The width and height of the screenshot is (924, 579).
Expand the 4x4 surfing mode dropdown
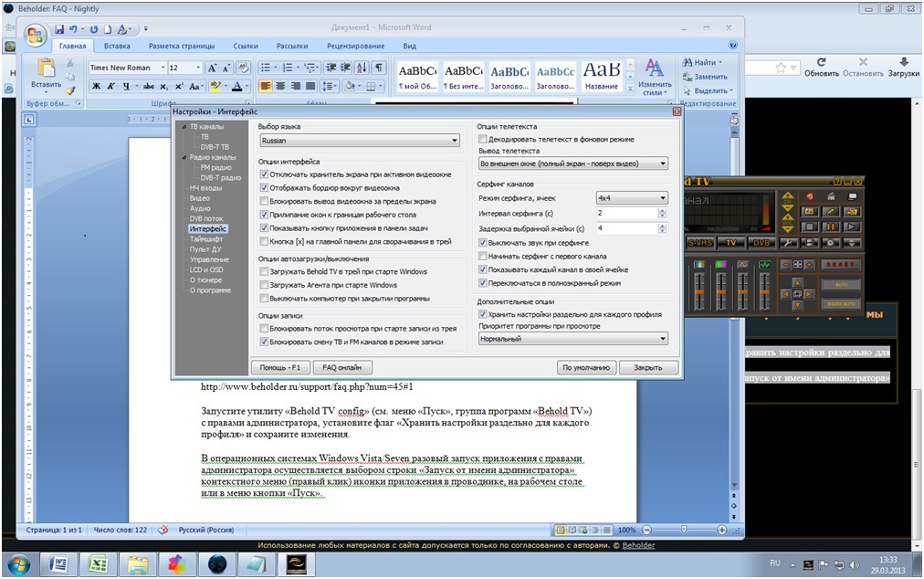(631, 198)
